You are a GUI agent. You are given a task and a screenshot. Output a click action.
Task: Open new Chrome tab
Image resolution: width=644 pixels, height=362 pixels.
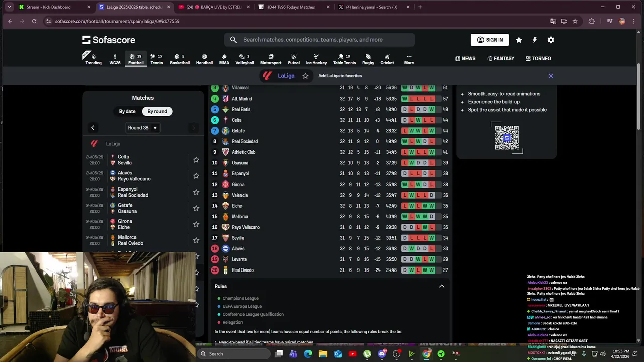coord(420,7)
